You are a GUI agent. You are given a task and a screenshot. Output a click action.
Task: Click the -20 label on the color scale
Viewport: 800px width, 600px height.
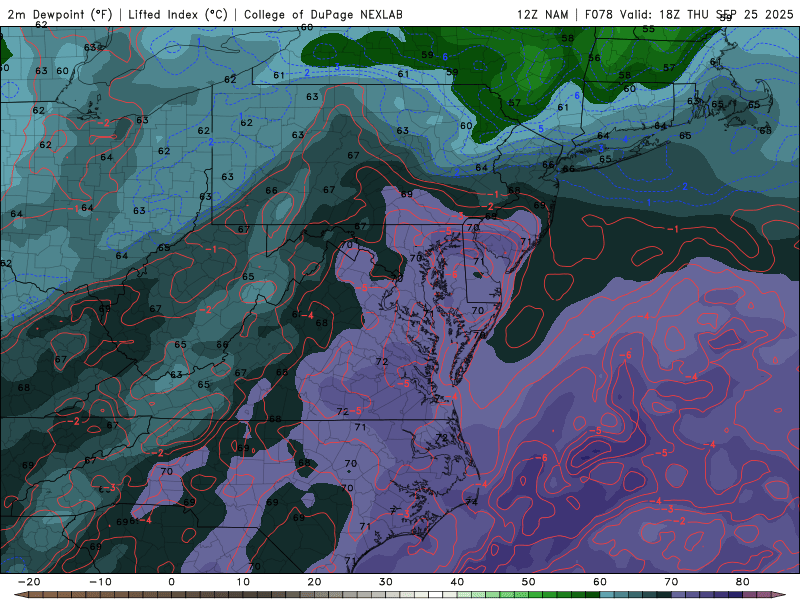29,582
